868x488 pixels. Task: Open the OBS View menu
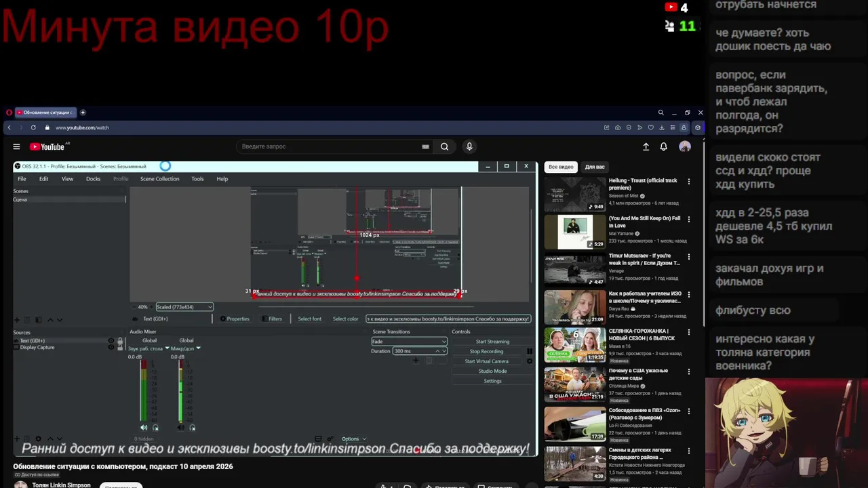(67, 179)
